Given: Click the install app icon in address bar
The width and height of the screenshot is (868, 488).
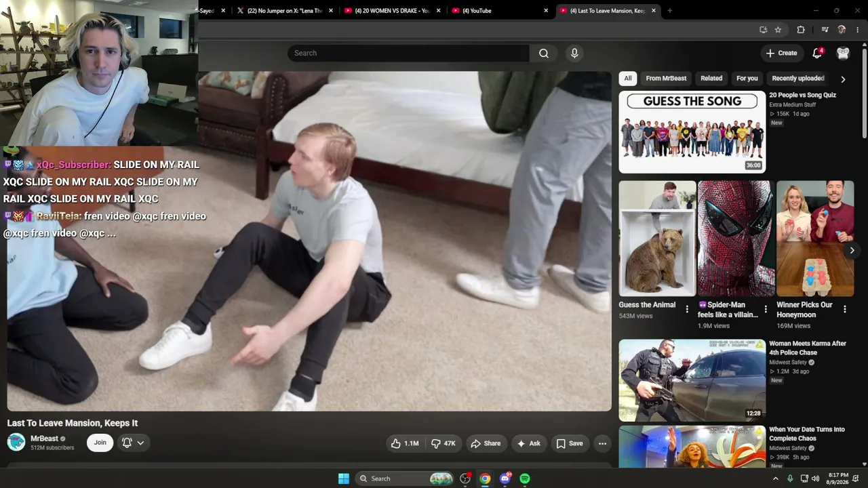Looking at the screenshot, I should 764,30.
